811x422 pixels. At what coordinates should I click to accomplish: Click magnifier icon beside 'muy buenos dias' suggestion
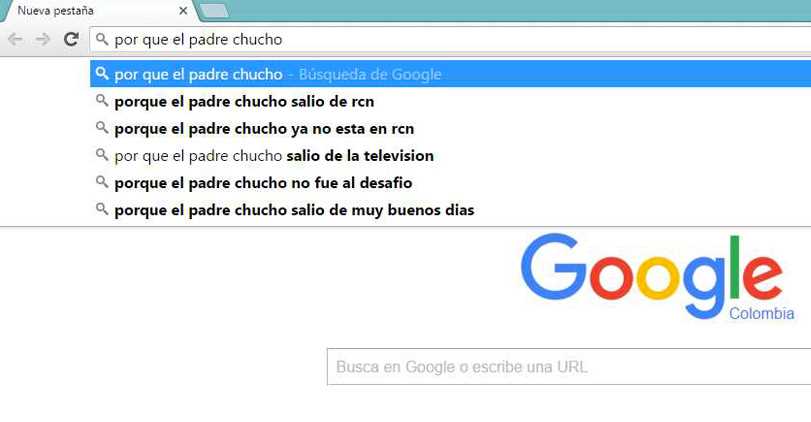coord(102,209)
